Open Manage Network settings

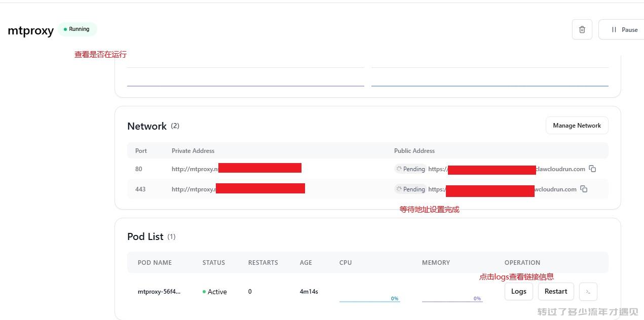pyautogui.click(x=577, y=126)
